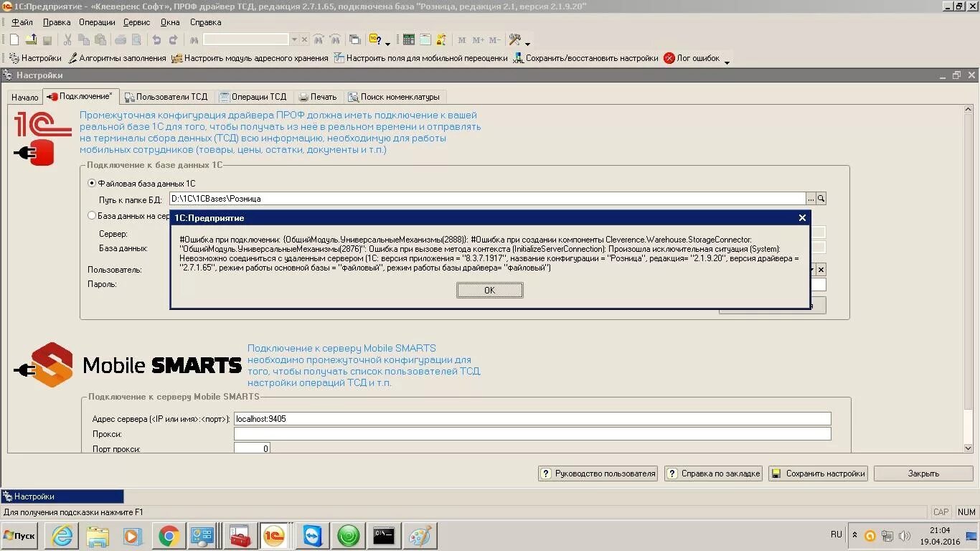Viewport: 980px width, 551px height.
Task: Click the Пуск start button
Action: tap(19, 536)
